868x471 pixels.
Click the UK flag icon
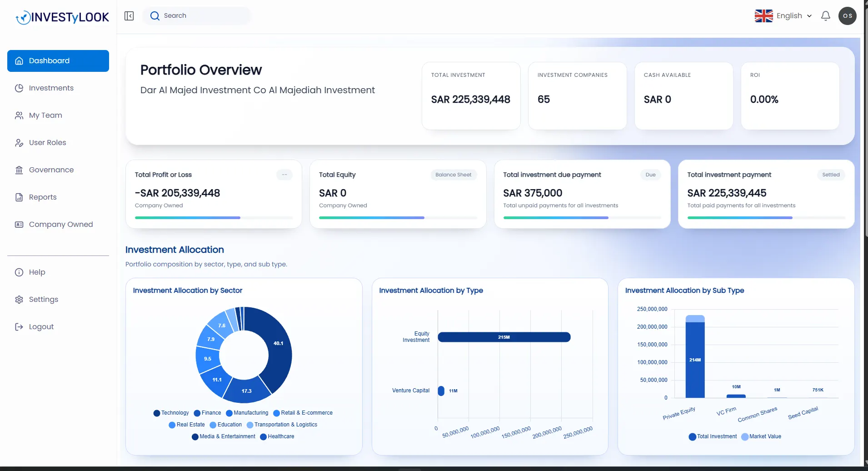click(763, 16)
